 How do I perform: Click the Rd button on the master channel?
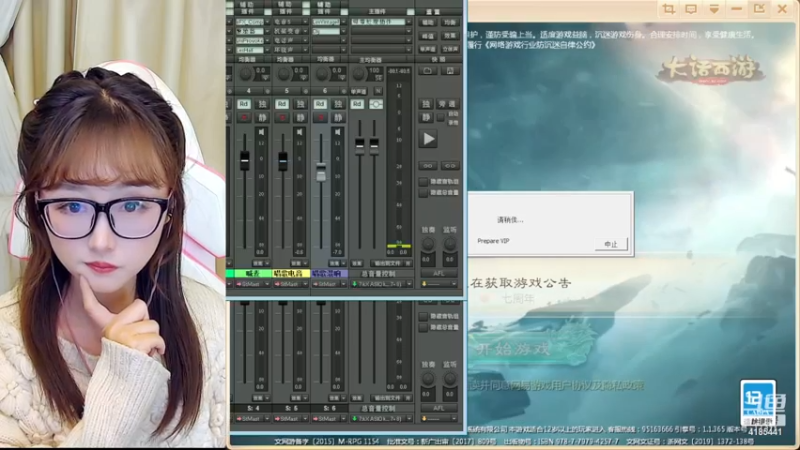tap(357, 104)
